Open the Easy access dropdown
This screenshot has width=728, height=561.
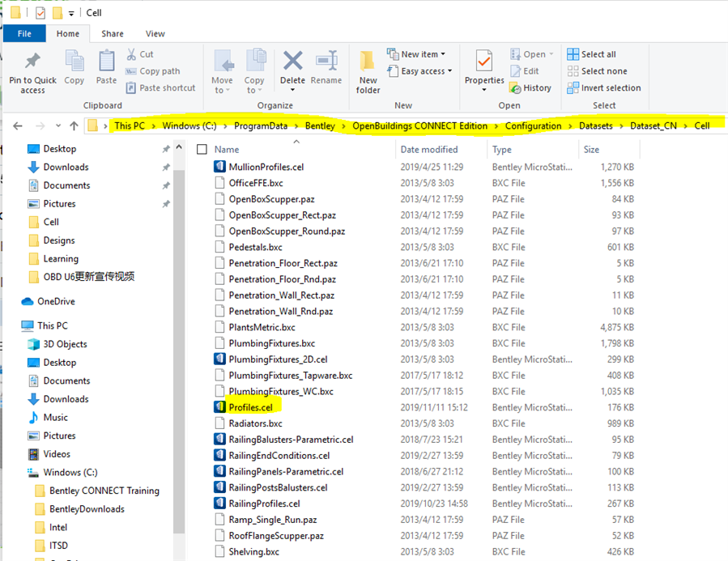(x=419, y=71)
